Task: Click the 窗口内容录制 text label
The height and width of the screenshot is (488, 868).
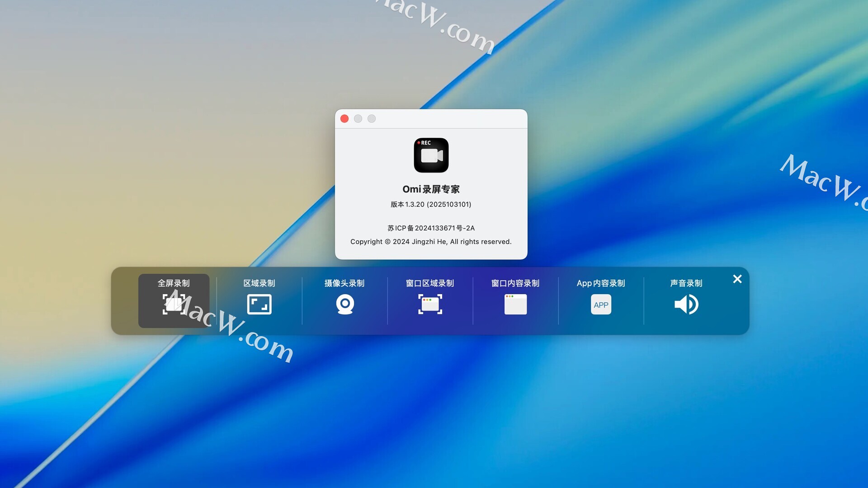Action: [x=515, y=283]
